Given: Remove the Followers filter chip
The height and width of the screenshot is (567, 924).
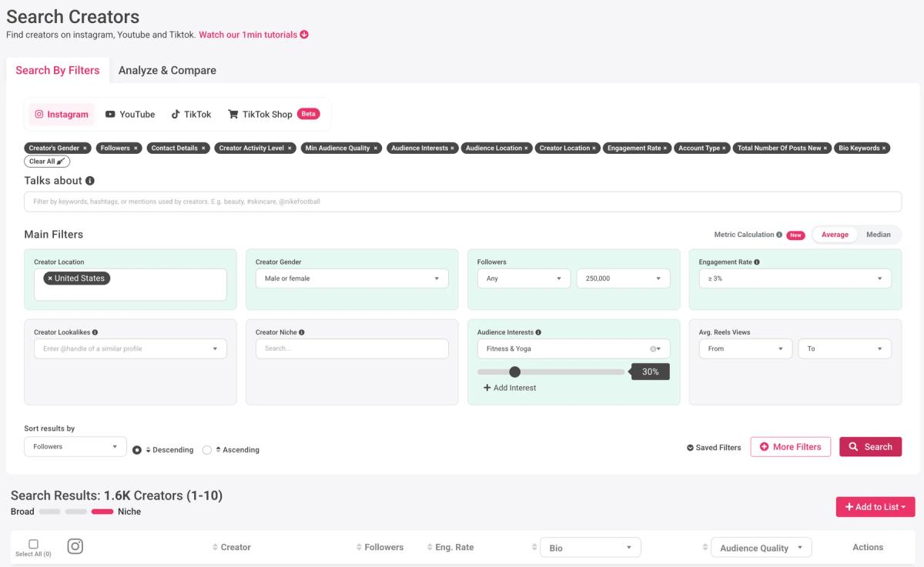Looking at the screenshot, I should point(136,148).
